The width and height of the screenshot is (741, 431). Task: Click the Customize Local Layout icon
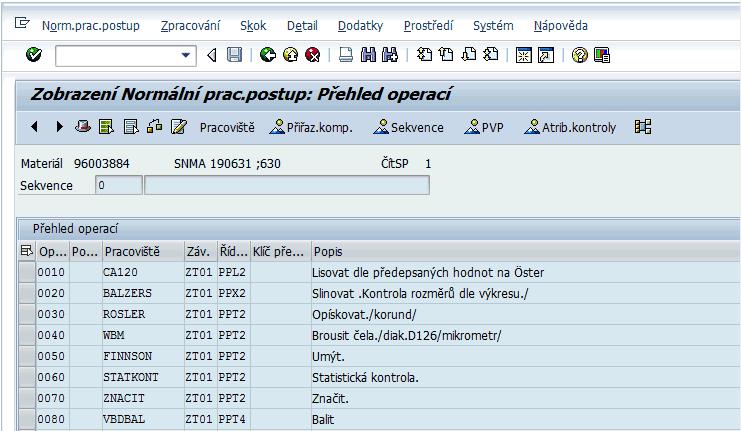(x=602, y=55)
